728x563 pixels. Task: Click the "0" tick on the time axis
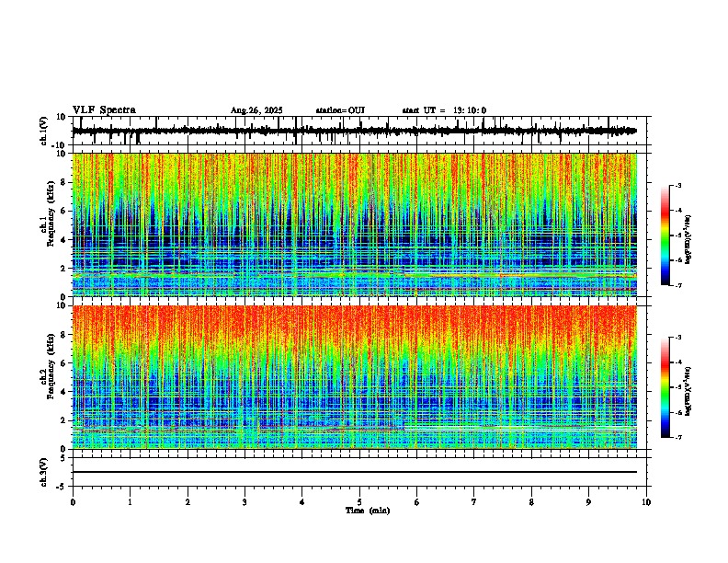click(73, 502)
